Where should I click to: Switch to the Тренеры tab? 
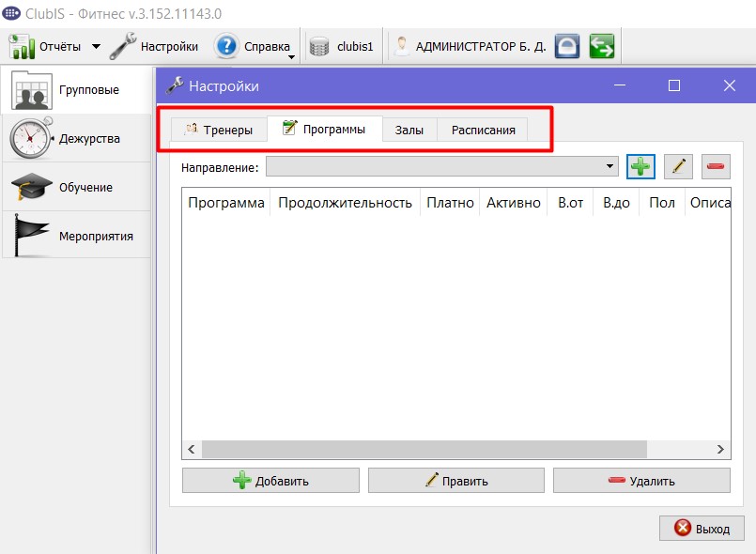219,130
